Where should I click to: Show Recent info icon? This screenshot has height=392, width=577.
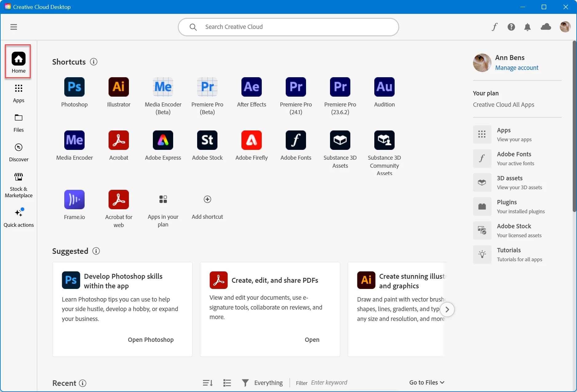(83, 383)
